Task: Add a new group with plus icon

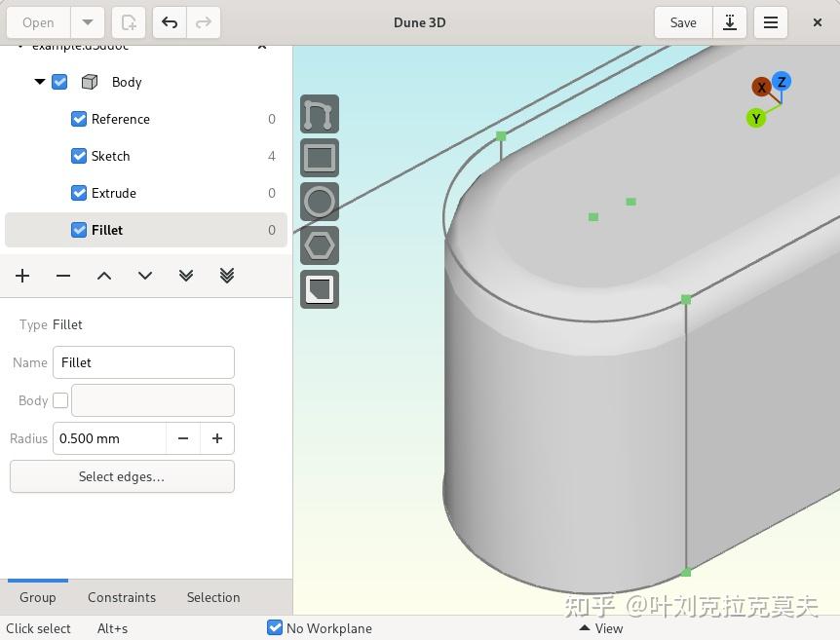Action: pos(21,276)
